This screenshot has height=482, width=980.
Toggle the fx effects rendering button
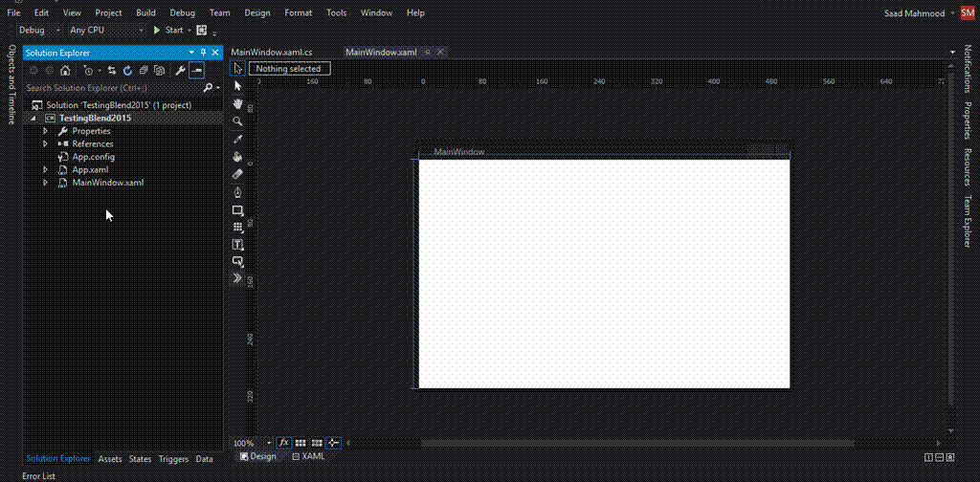tap(283, 443)
